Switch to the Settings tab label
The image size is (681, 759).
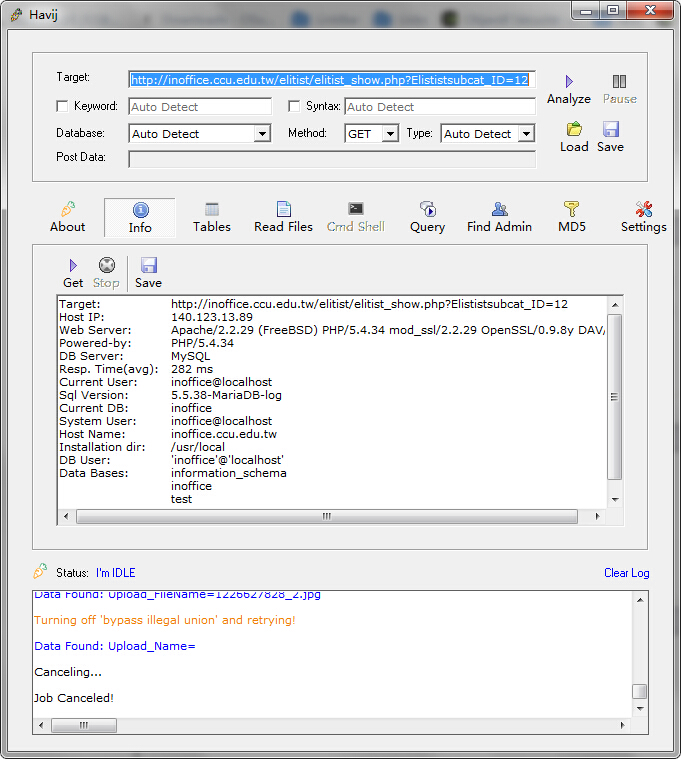644,227
